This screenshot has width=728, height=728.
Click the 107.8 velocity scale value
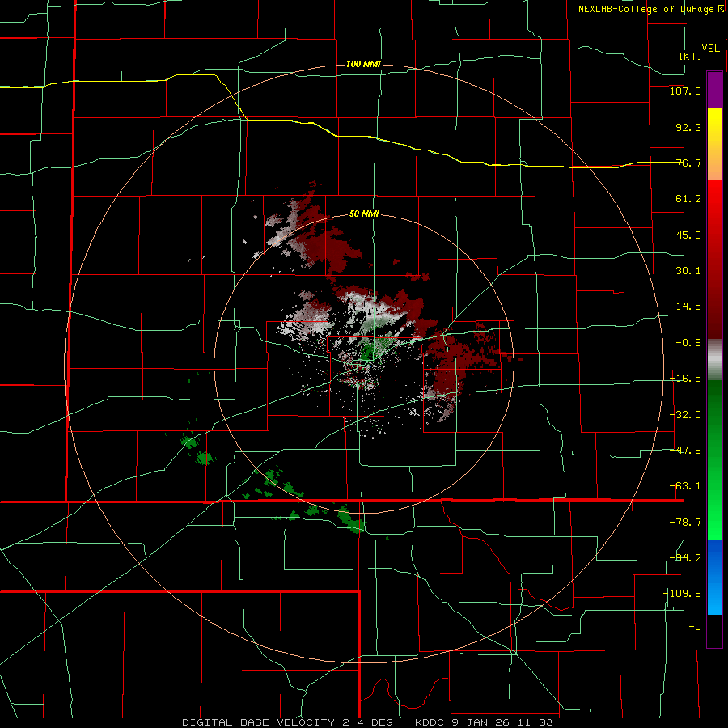tap(685, 91)
